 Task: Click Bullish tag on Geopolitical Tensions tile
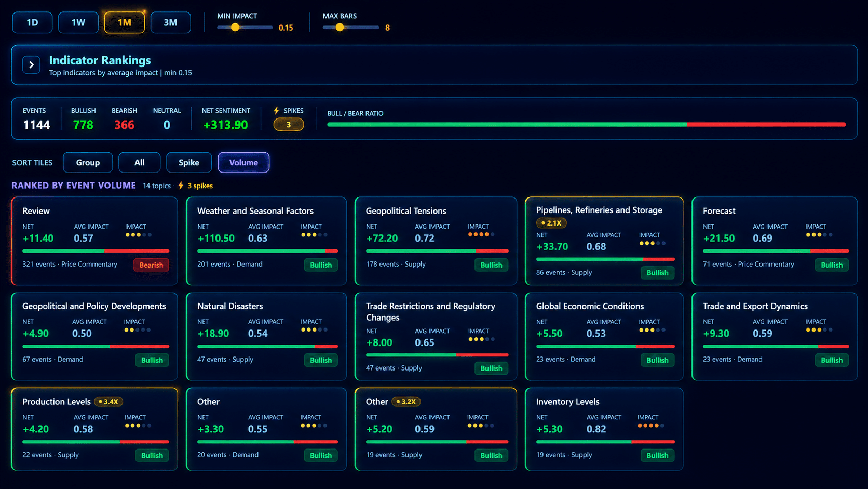(x=491, y=265)
